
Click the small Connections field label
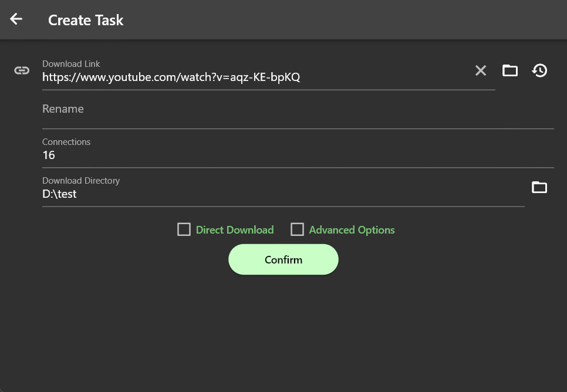point(66,142)
